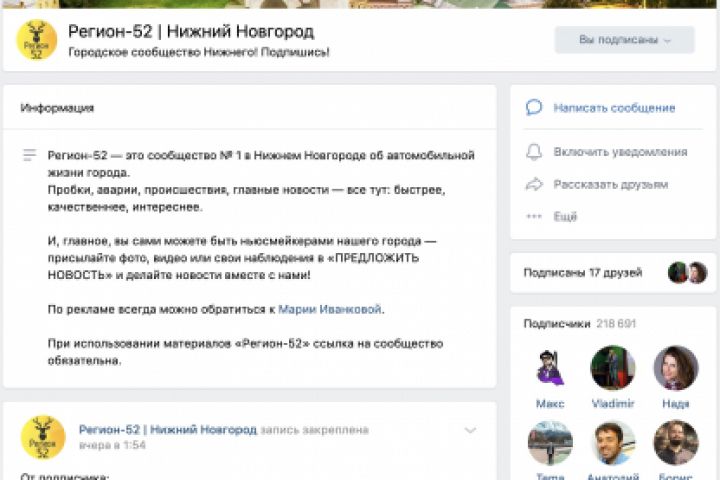Open subscriber Макс profile thumbnail
The width and height of the screenshot is (720, 480).
click(550, 368)
